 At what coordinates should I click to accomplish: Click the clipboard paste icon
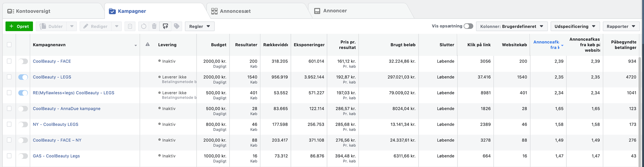[x=130, y=26]
